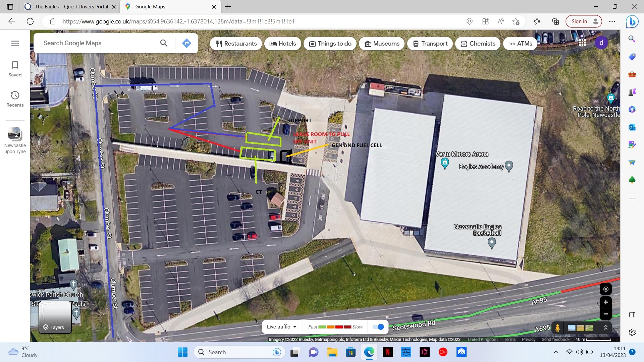Center map on your location
This screenshot has width=644, height=362.
(605, 289)
